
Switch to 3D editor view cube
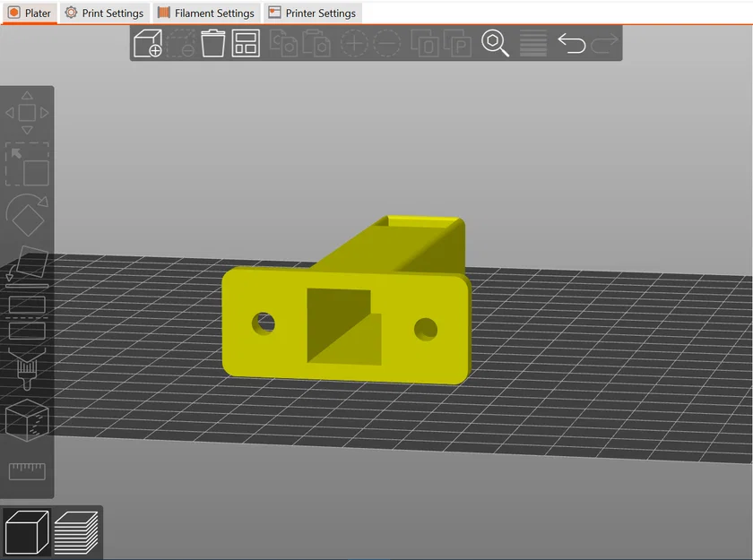(x=27, y=532)
